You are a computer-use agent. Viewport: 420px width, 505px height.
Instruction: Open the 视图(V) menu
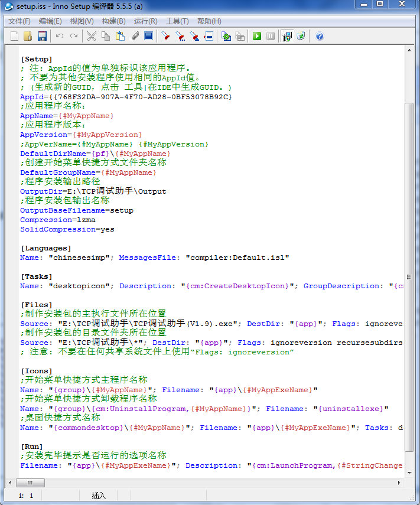click(x=82, y=21)
